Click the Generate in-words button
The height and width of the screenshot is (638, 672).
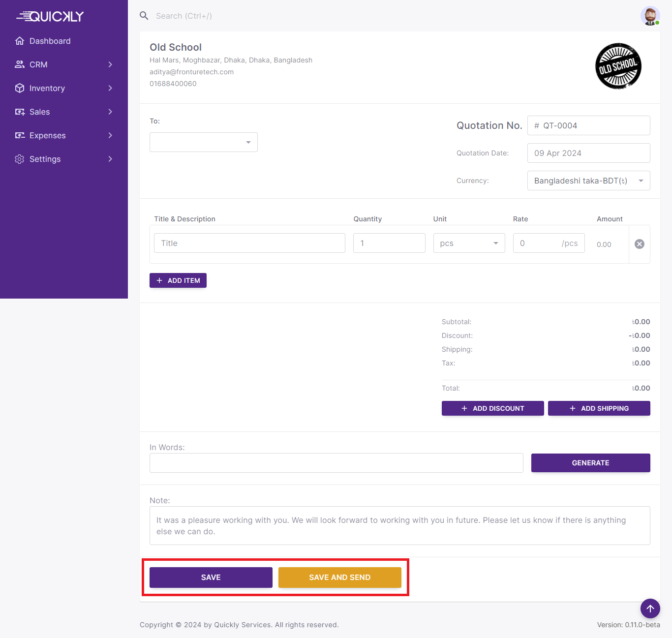590,463
